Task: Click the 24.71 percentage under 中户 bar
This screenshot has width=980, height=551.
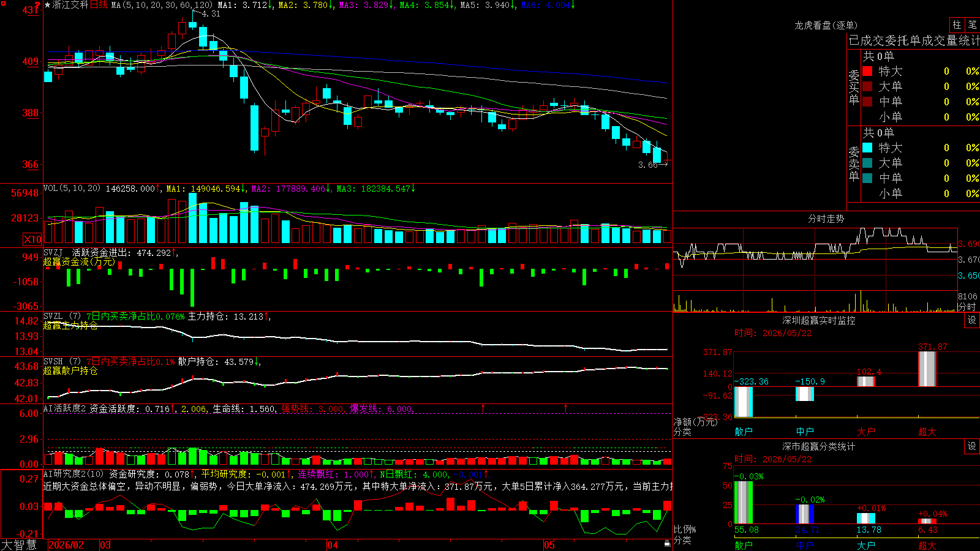Action: coord(808,530)
